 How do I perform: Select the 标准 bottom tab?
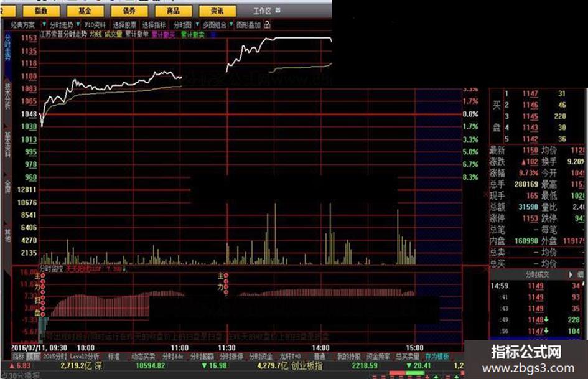pos(114,357)
